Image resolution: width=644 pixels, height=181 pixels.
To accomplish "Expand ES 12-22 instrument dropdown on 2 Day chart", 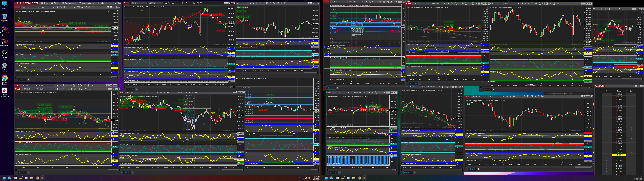I will [x=37, y=7].
